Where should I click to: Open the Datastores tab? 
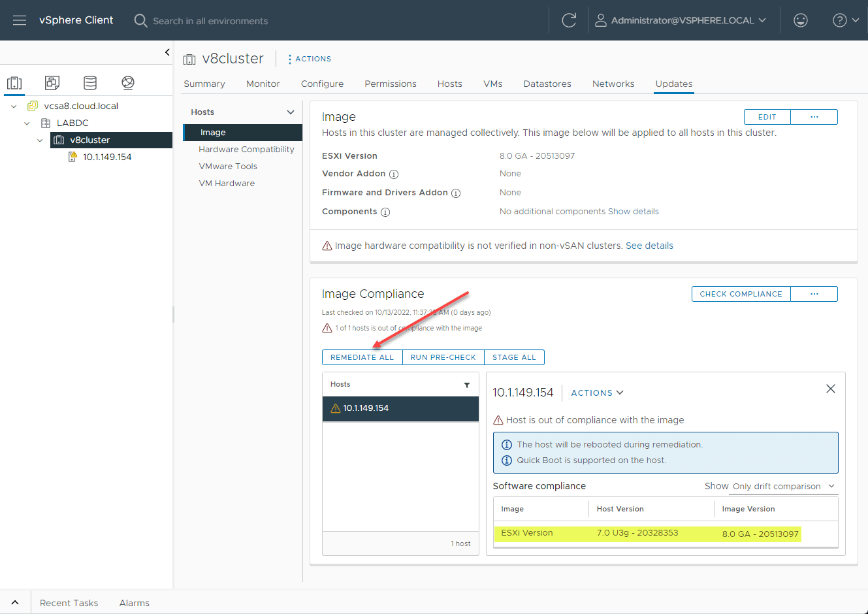coord(547,84)
